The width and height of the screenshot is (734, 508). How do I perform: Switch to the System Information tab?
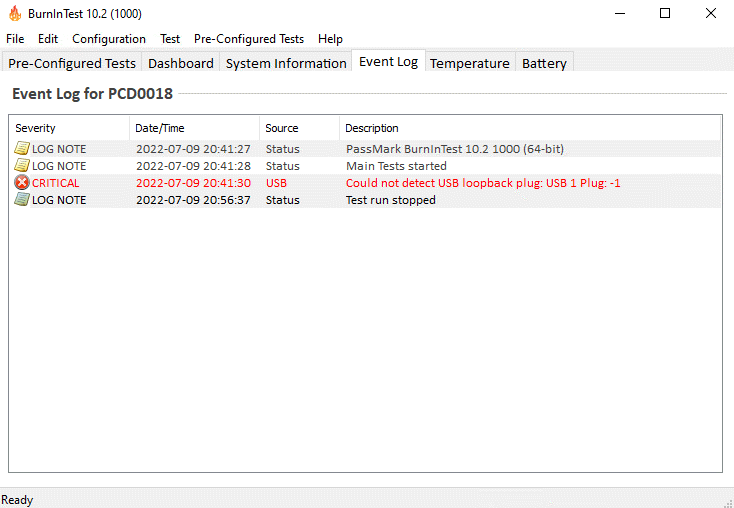286,63
